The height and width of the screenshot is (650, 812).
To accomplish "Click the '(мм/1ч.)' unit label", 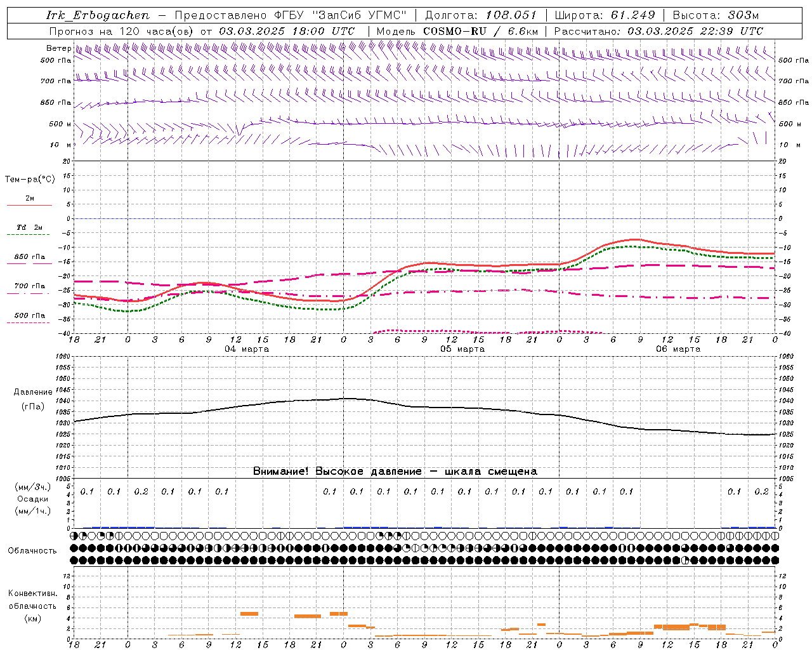I will tap(33, 511).
